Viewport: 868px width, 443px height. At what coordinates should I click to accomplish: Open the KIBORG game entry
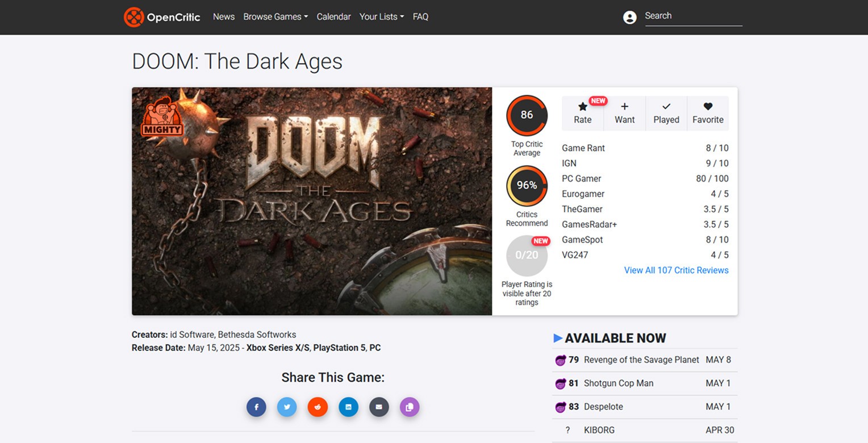(x=599, y=431)
